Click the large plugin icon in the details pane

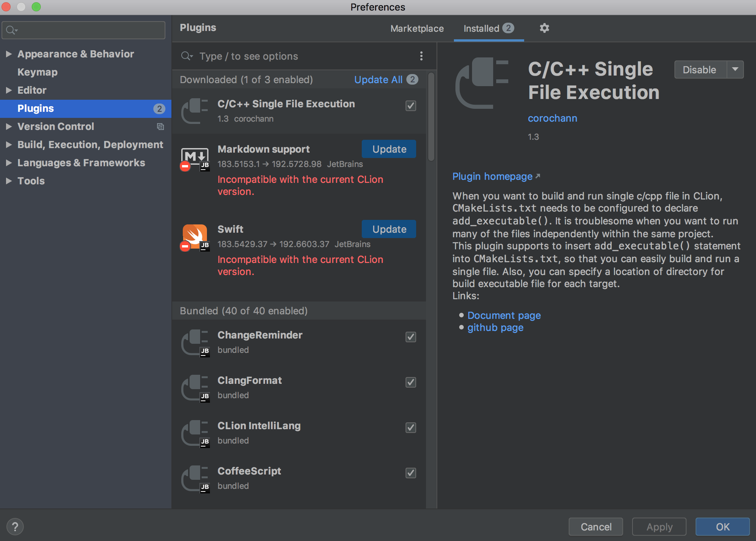[x=482, y=83]
